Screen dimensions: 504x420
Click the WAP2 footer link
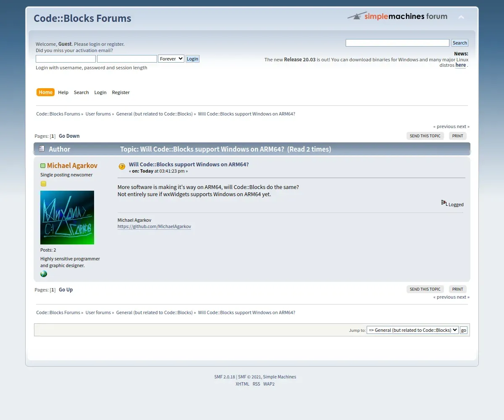click(269, 384)
